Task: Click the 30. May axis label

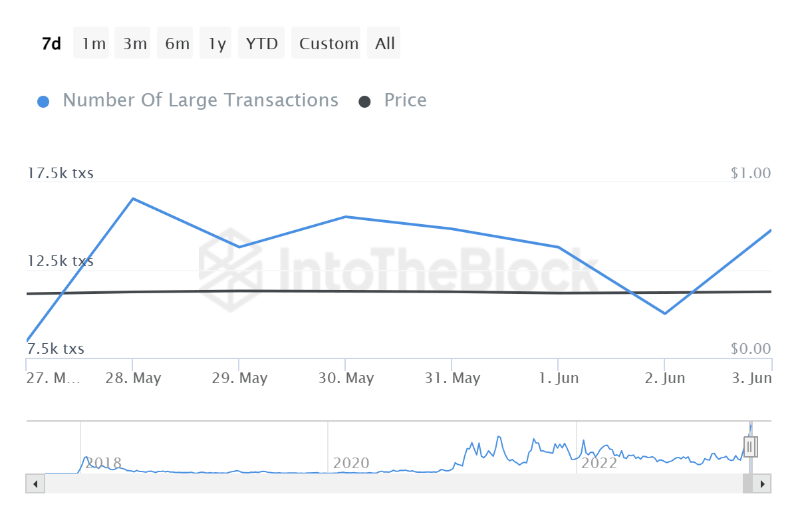Action: point(346,378)
